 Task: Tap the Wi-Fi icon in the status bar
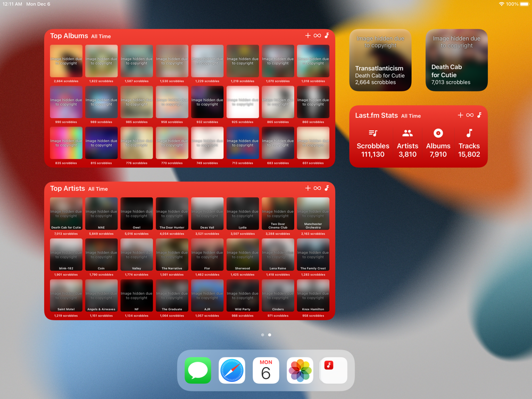point(502,4)
